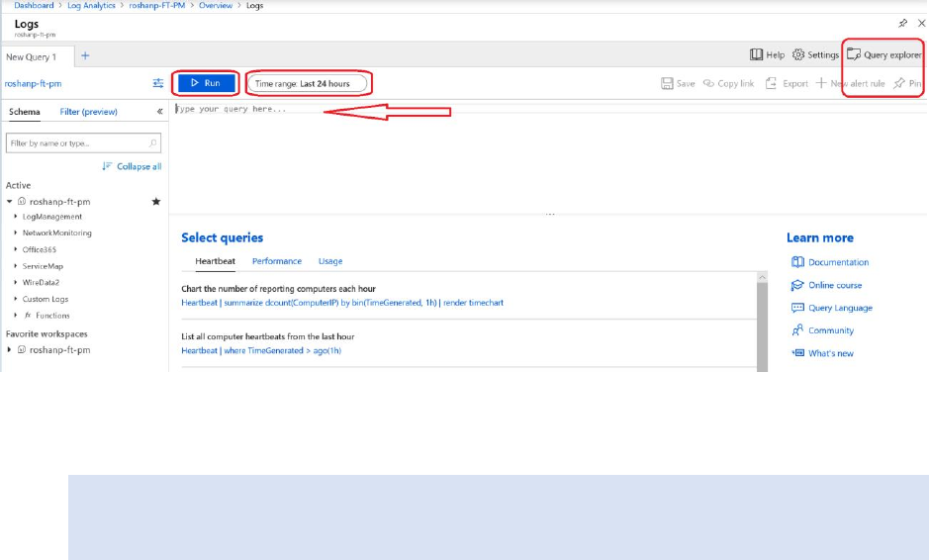Open Settings gear in Logs toolbar
The image size is (929, 560).
pos(815,54)
